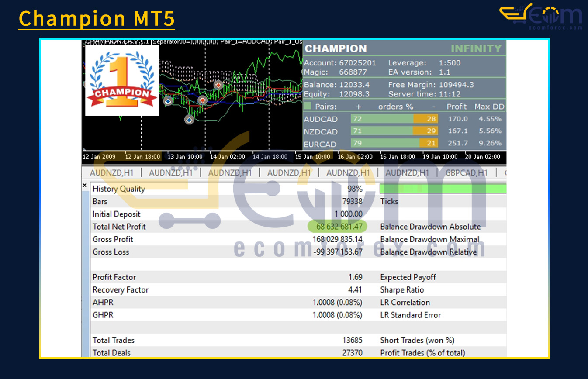Click the EURCAD profit value 251.7
588x379 pixels.
pos(457,143)
